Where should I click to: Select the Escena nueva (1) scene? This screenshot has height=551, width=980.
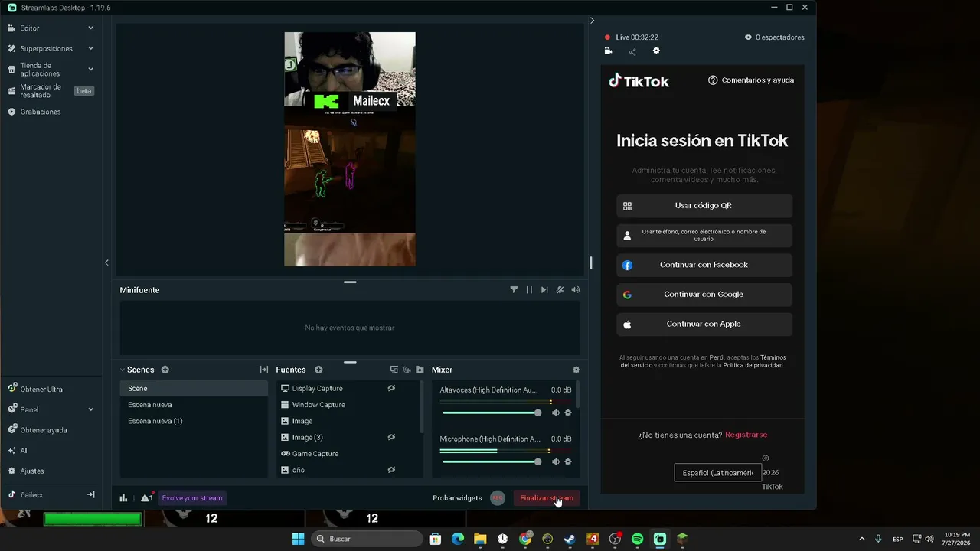194,422
